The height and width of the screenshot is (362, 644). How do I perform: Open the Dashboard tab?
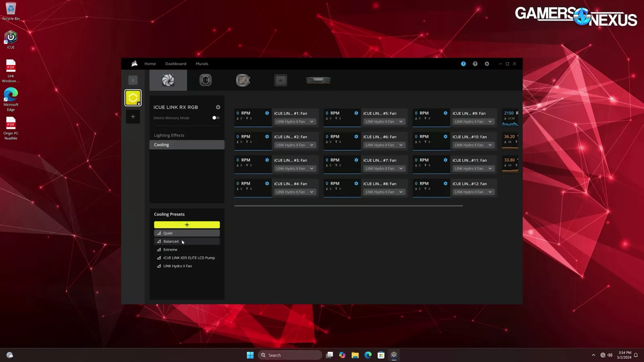tap(175, 64)
